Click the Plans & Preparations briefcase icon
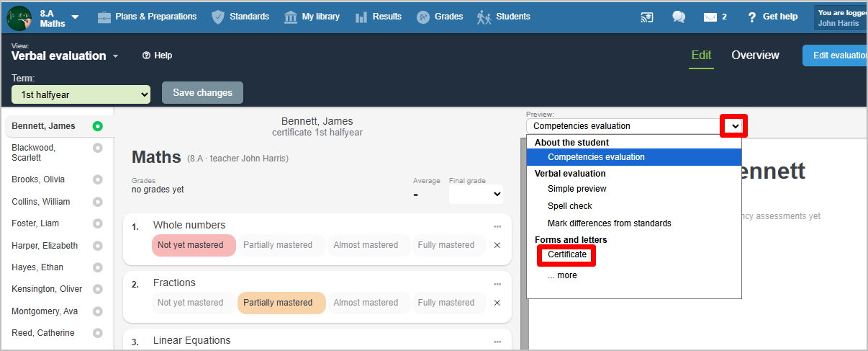Screen dimensions: 868x351 pos(105,17)
